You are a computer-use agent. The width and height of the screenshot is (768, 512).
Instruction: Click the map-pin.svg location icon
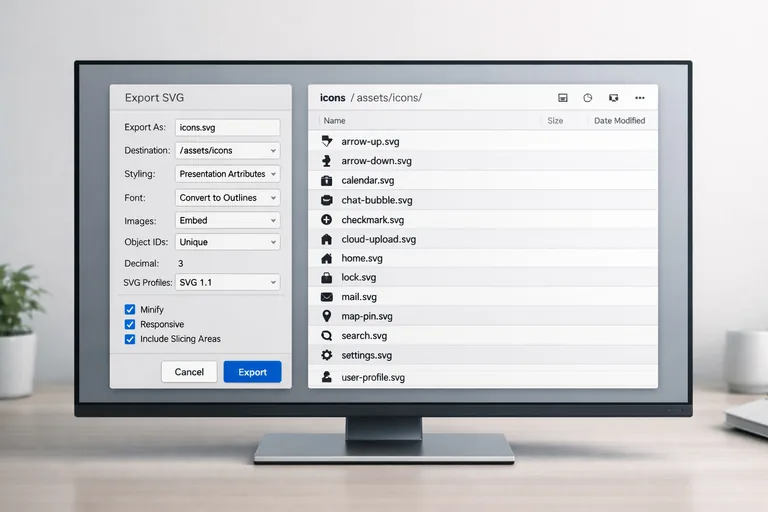click(327, 316)
